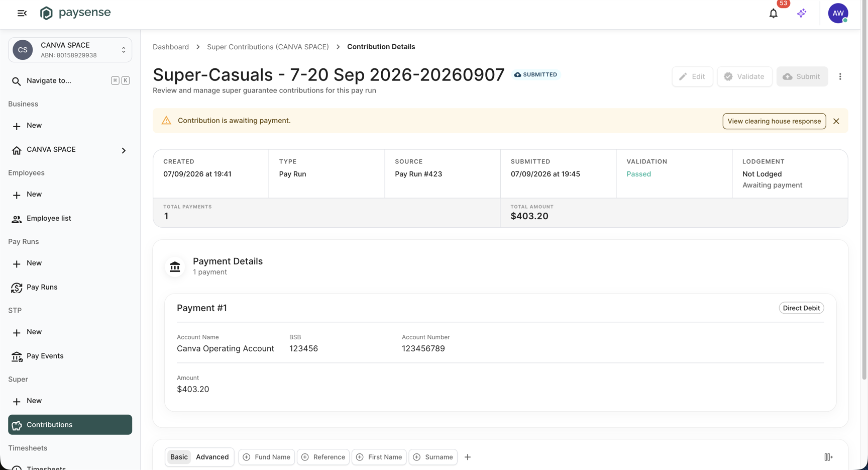
Task: Add New under Employees section
Action: 70,195
